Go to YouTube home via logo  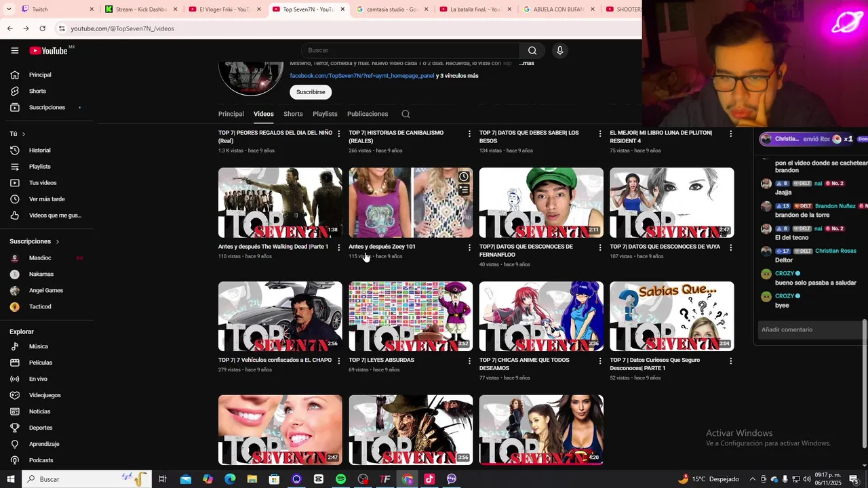pos(48,51)
